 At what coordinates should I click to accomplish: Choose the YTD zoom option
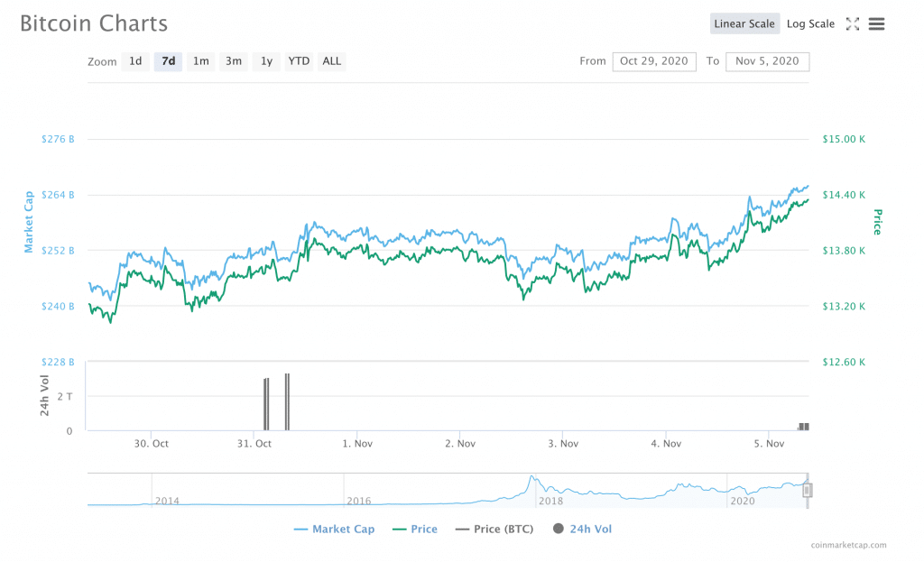point(299,61)
